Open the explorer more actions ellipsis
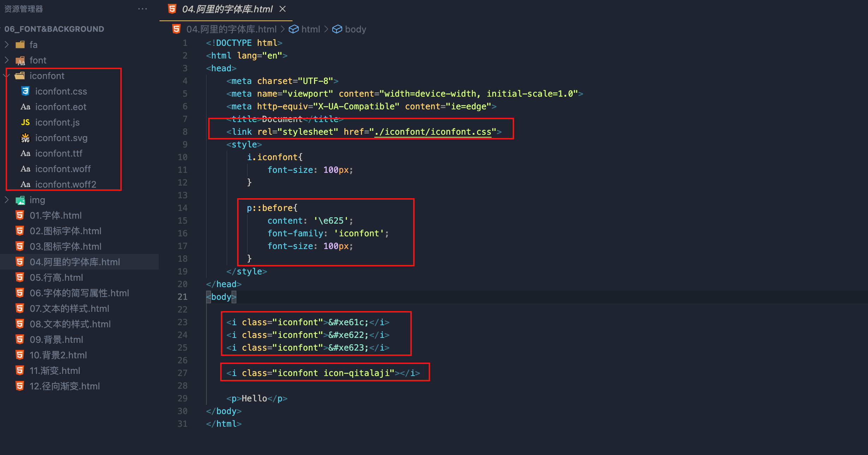This screenshot has width=868, height=455. (x=143, y=9)
